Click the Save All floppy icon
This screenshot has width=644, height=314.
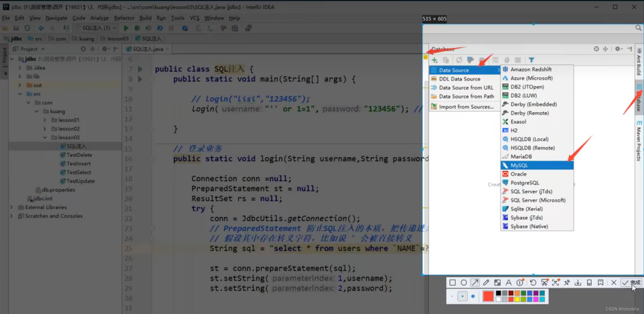16,28
